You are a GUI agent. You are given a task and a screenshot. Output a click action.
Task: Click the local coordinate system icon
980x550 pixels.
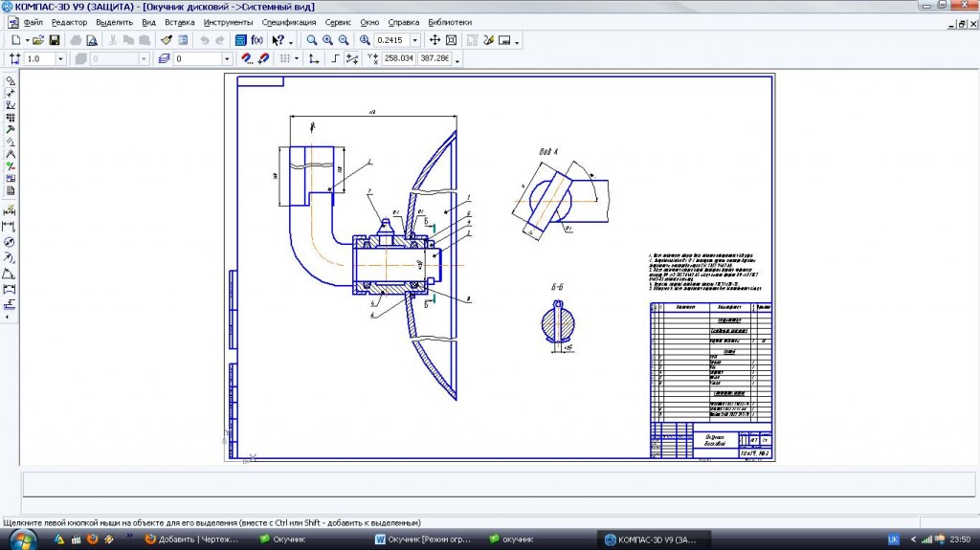(x=314, y=58)
